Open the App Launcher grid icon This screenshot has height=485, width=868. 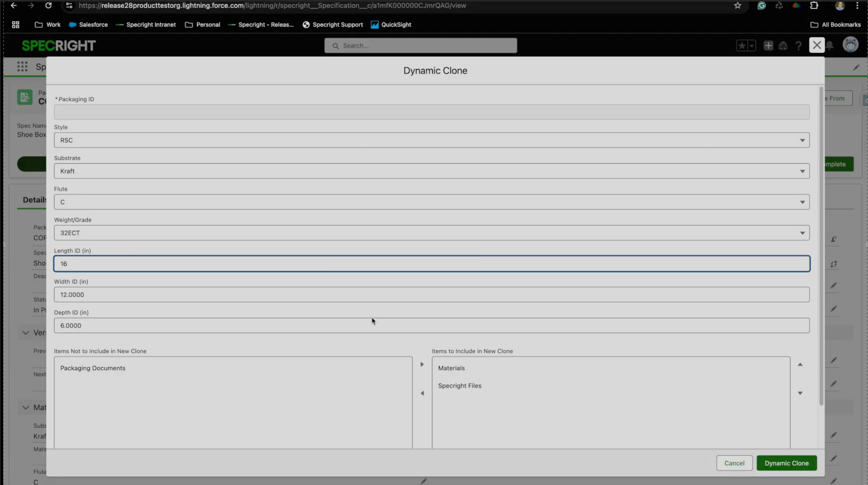click(22, 66)
